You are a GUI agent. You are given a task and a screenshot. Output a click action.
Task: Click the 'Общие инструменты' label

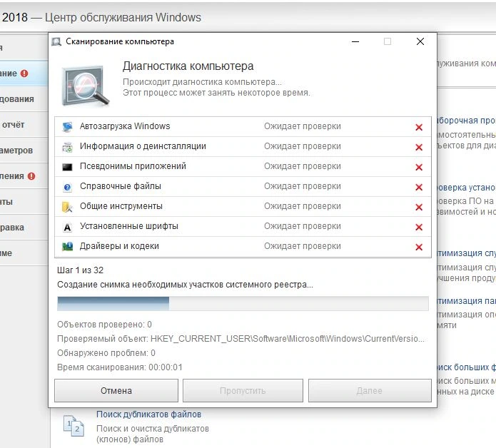click(x=121, y=206)
